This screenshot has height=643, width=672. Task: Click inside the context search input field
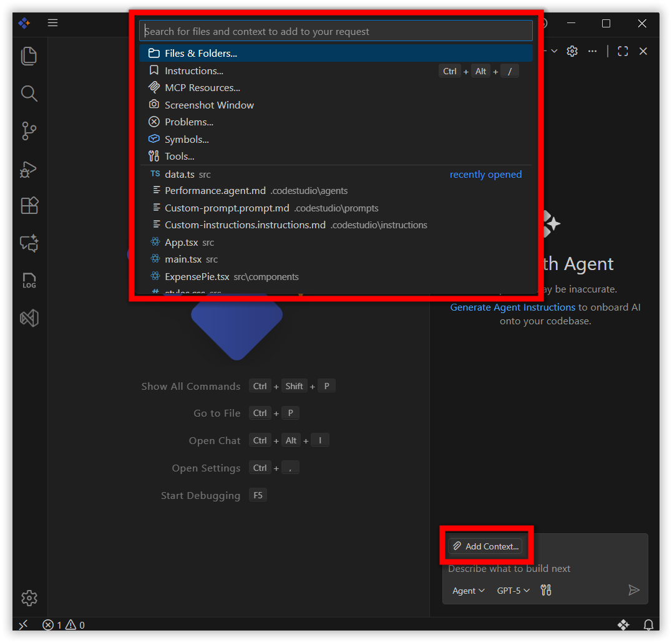click(336, 31)
